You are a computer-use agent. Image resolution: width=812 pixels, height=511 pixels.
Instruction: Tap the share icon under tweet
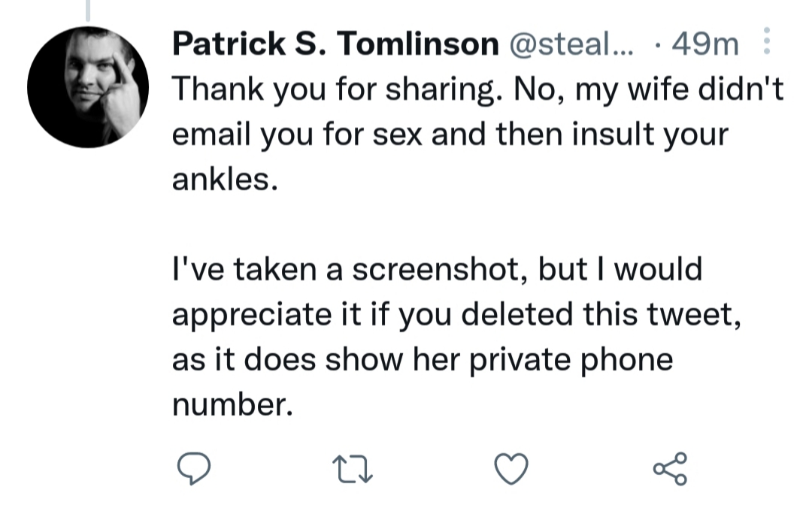(670, 469)
